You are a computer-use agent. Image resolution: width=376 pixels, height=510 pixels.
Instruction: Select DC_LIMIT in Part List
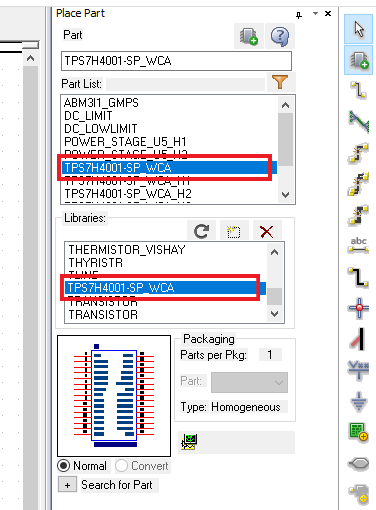click(x=88, y=116)
